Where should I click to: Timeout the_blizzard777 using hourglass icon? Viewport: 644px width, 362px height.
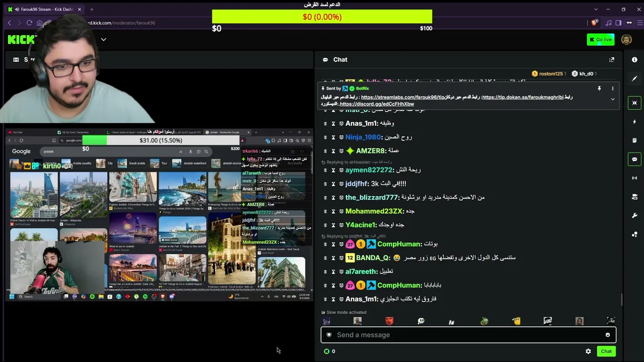pos(333,198)
